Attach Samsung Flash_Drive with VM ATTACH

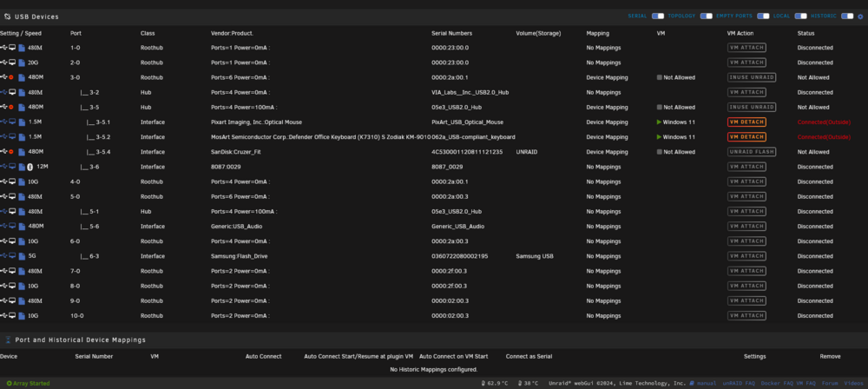click(746, 256)
